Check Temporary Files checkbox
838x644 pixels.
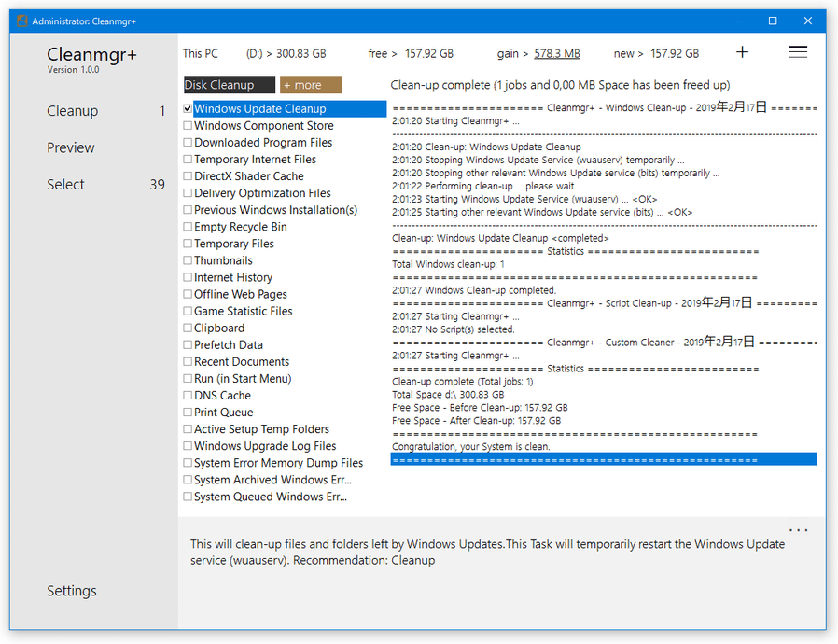pos(188,244)
